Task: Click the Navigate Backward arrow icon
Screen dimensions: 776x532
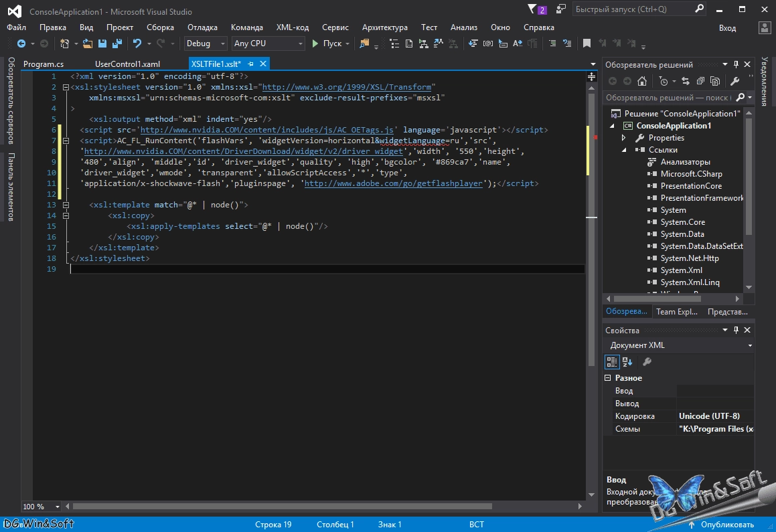Action: tap(21, 43)
